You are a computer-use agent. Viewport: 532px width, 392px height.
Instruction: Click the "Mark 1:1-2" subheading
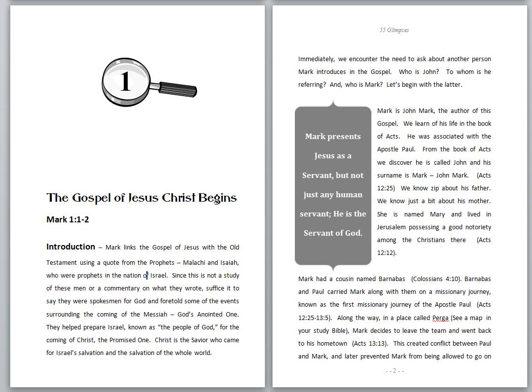click(x=68, y=219)
